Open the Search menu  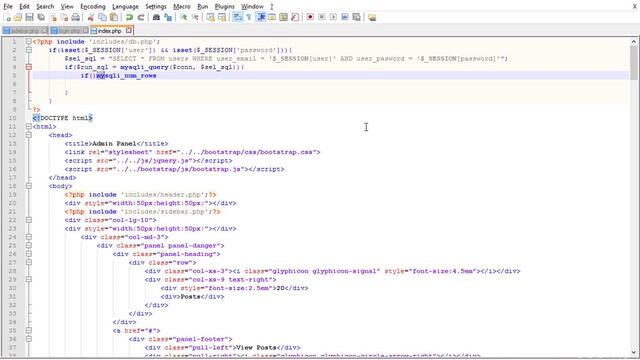[x=45, y=7]
